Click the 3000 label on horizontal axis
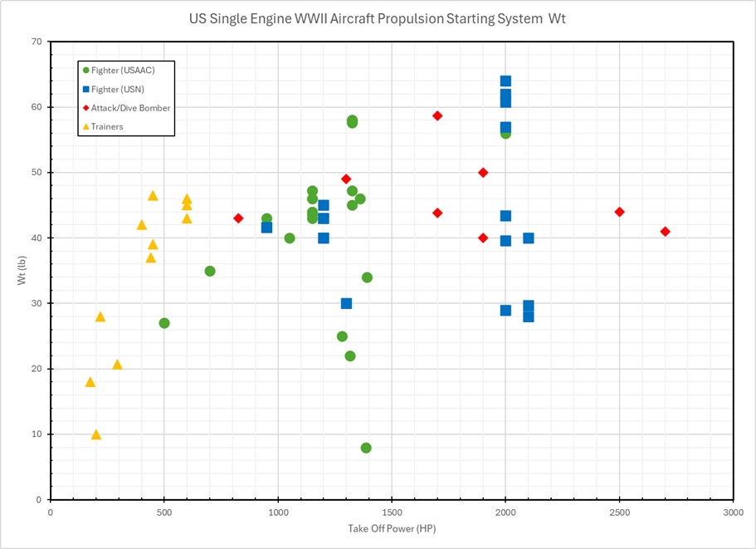 [733, 512]
